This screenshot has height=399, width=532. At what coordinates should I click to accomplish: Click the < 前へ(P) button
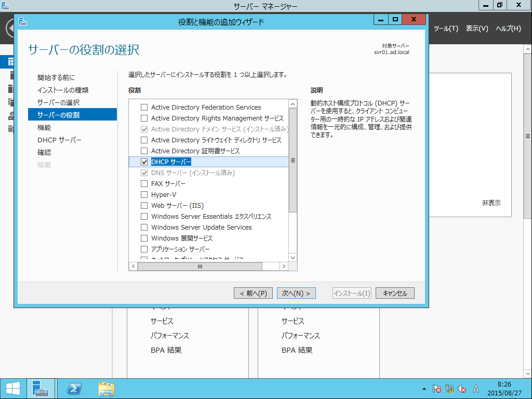[x=253, y=293]
